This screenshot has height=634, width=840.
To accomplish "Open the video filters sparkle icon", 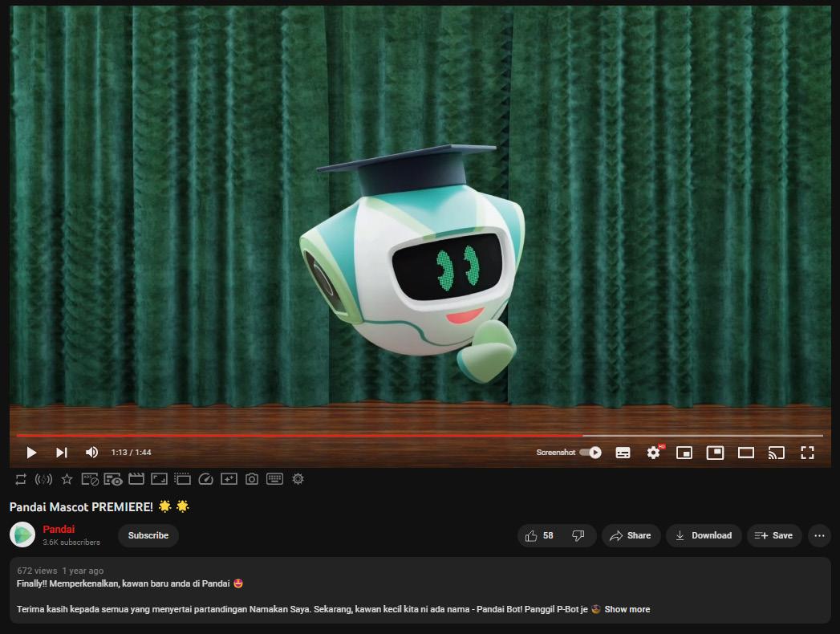I will (229, 479).
